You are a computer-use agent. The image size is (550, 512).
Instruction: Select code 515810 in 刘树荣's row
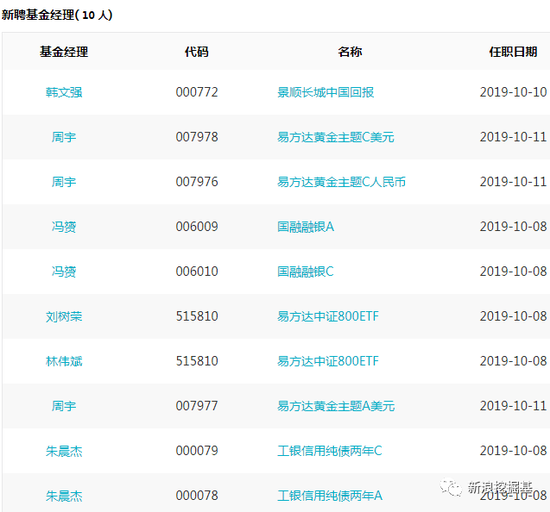click(x=197, y=316)
